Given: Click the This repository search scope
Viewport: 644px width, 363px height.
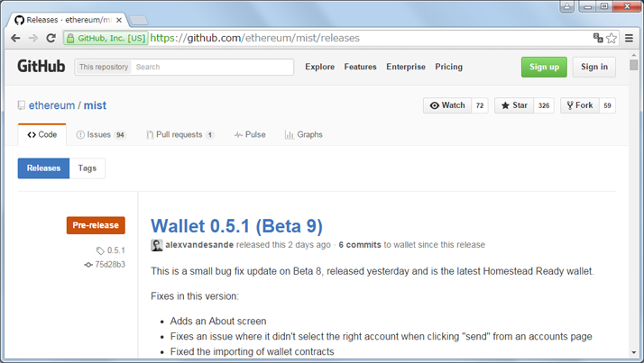Looking at the screenshot, I should point(104,67).
